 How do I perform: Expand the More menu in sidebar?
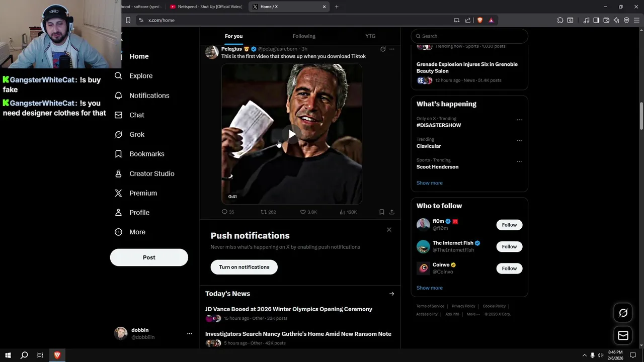coord(130,232)
